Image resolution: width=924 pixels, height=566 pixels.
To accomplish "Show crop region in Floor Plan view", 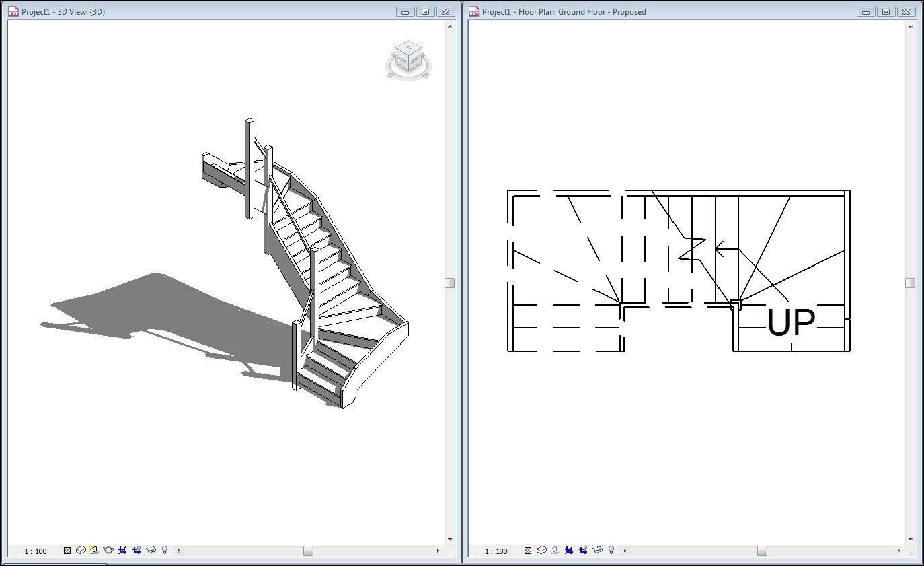I will 583,550.
